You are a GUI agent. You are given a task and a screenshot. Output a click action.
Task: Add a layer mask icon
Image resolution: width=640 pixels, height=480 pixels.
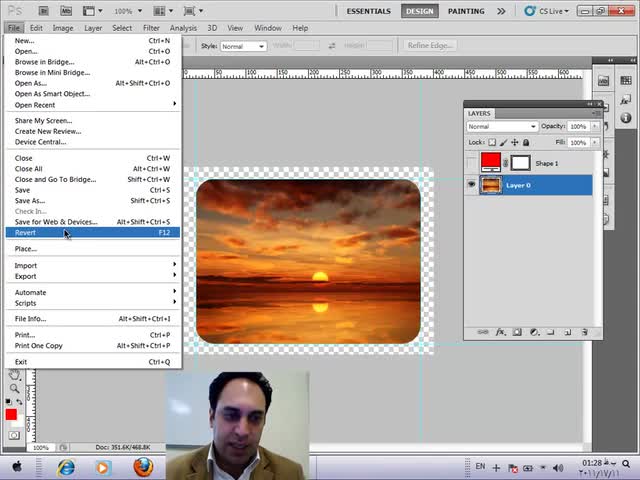tap(517, 332)
